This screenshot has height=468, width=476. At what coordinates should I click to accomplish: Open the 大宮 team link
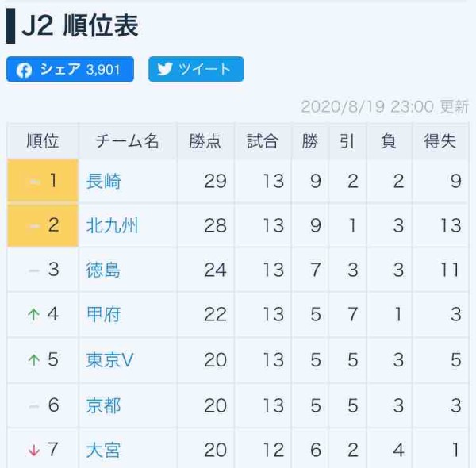tap(103, 451)
